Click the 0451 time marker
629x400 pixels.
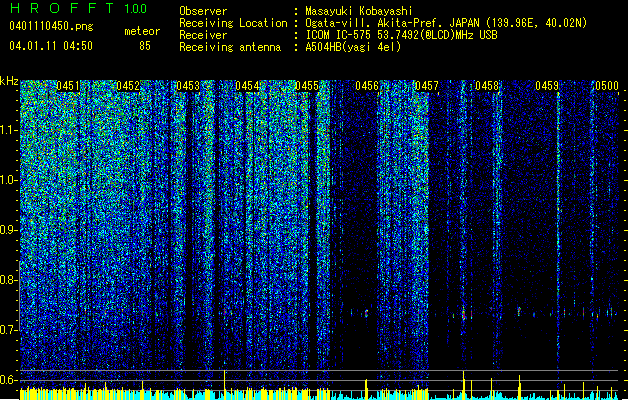click(68, 86)
